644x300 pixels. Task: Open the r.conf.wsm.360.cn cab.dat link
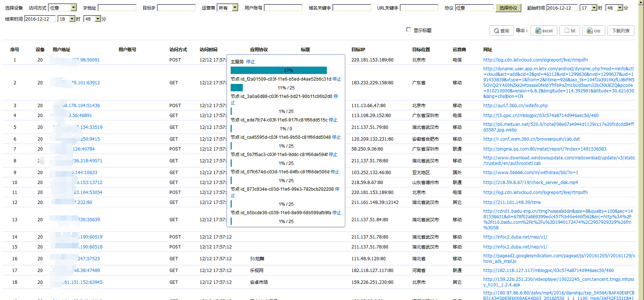point(532,139)
